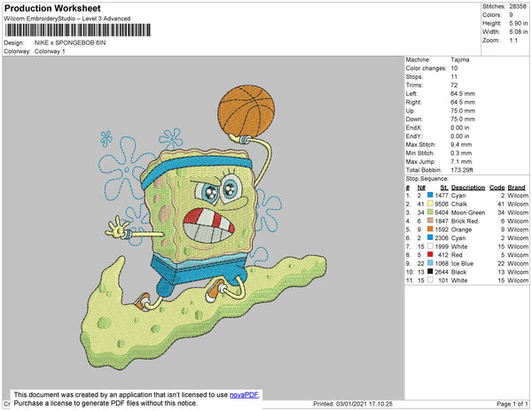Select the max jump value '7.1 mm'
This screenshot has height=411, width=532.
tap(461, 161)
